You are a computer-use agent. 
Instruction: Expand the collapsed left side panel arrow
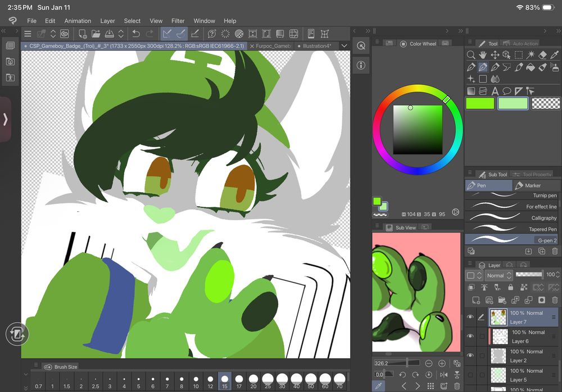[5, 119]
